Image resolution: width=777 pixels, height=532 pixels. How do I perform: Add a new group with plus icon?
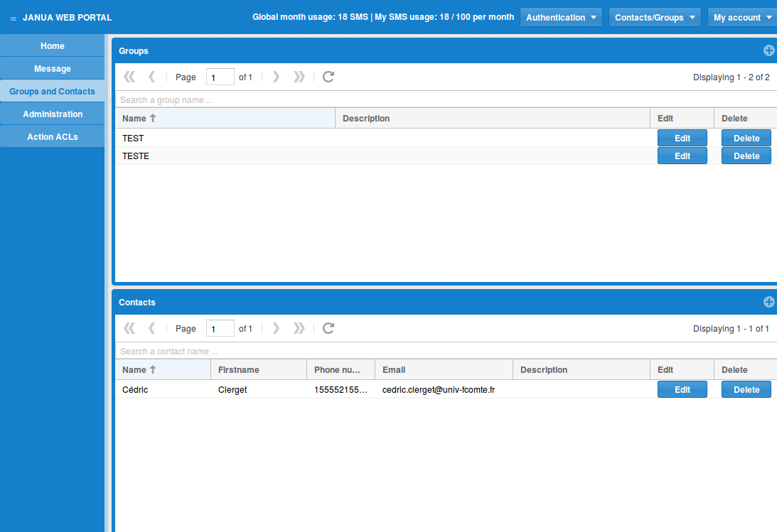click(768, 50)
